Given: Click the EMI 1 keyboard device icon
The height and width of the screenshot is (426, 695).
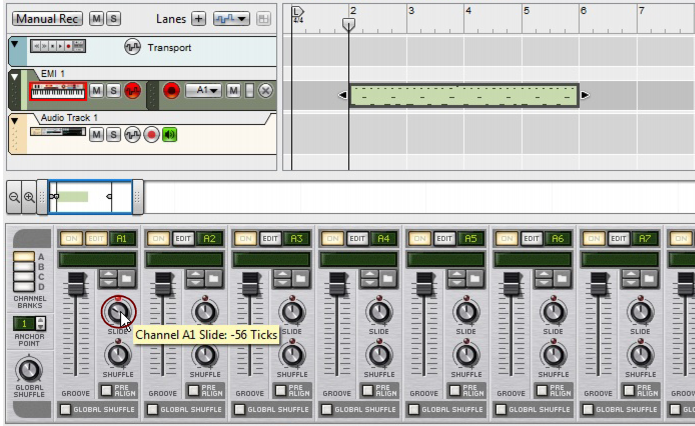Looking at the screenshot, I should tap(58, 91).
